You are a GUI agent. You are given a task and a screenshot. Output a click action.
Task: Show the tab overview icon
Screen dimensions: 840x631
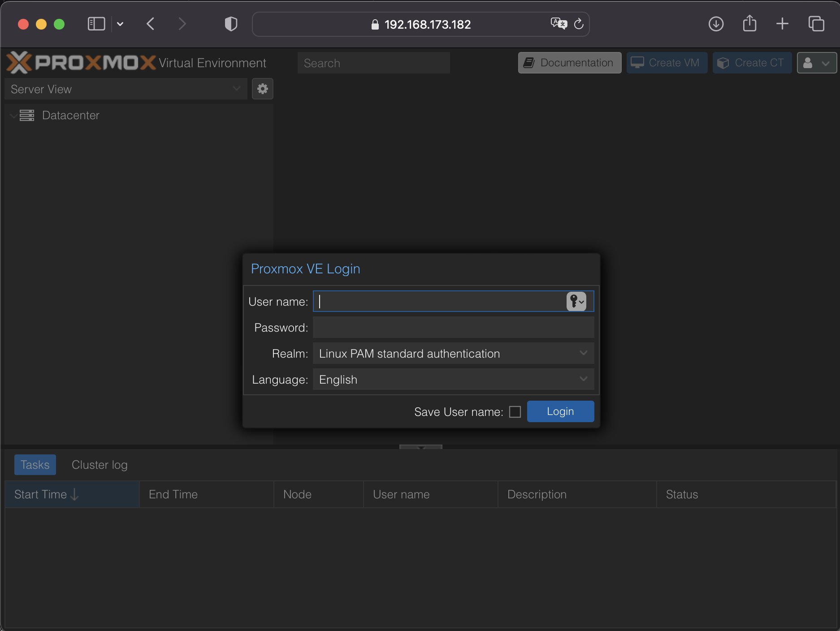click(x=816, y=24)
